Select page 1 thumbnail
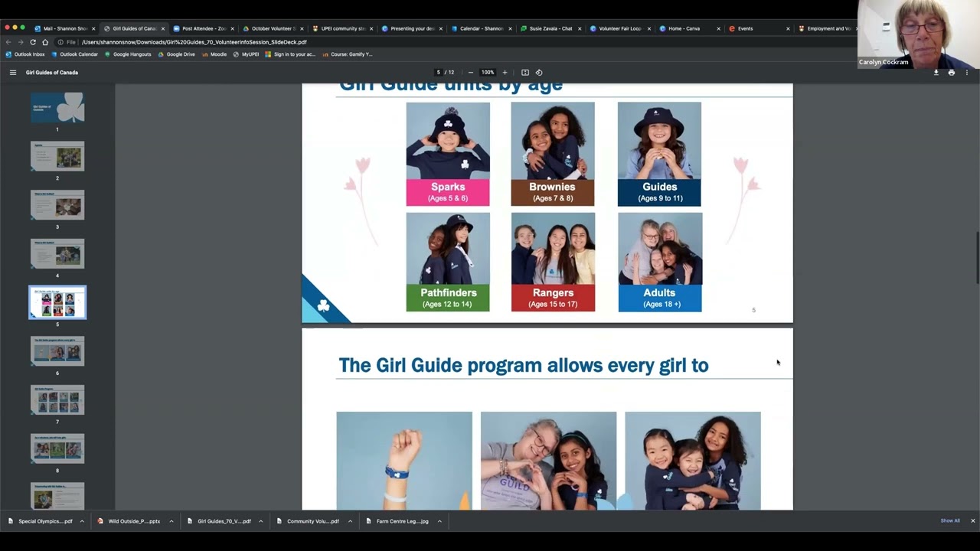 pyautogui.click(x=57, y=108)
